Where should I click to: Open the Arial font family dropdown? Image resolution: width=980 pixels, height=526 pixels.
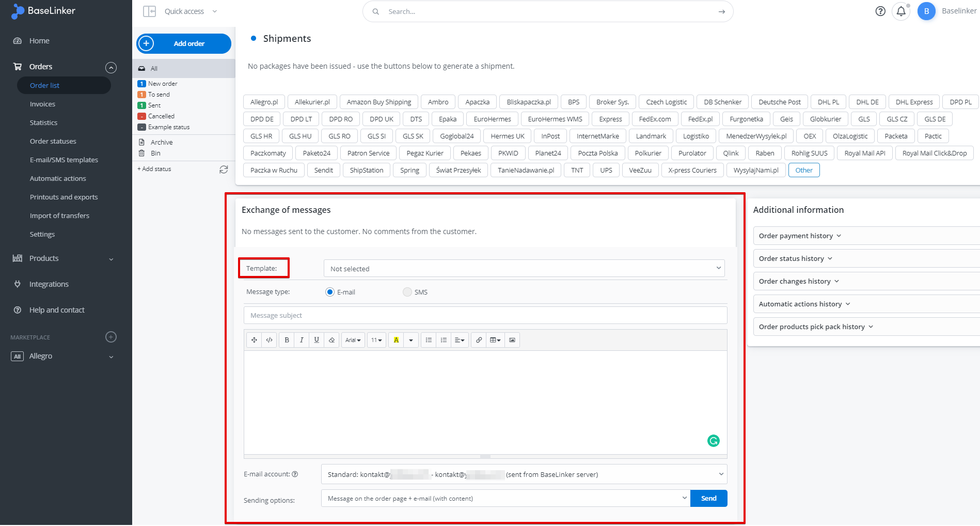(x=353, y=340)
